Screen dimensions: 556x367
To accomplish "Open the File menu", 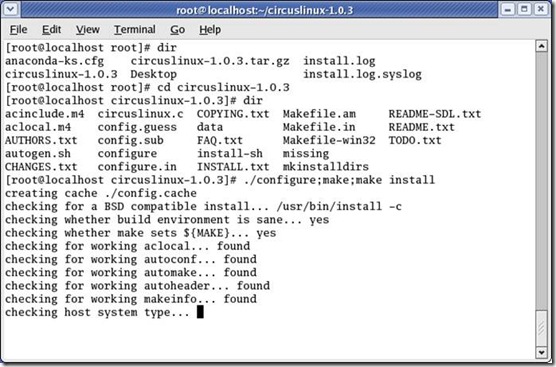I will tap(18, 29).
